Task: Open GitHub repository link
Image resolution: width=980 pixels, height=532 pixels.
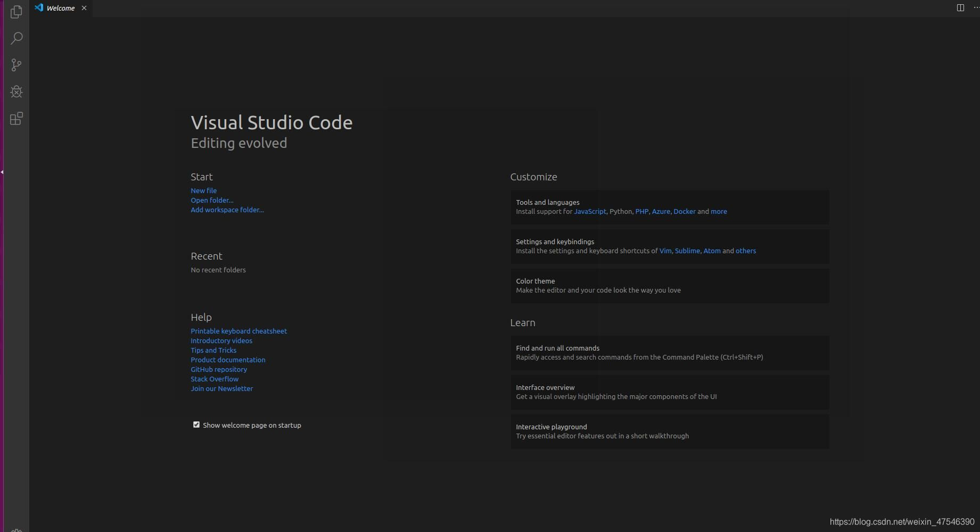Action: (x=219, y=369)
